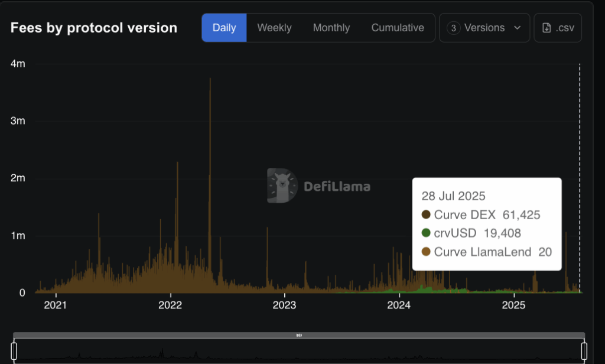
Task: Select the Daily tab
Action: pos(224,28)
